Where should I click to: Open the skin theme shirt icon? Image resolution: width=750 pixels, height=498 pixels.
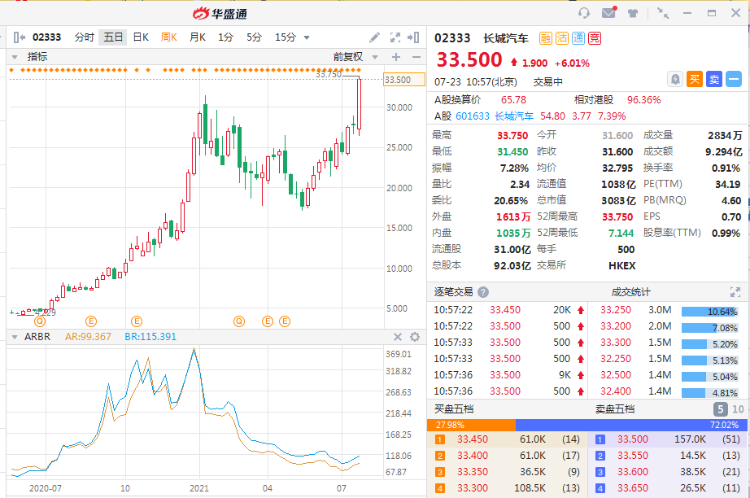(x=633, y=13)
